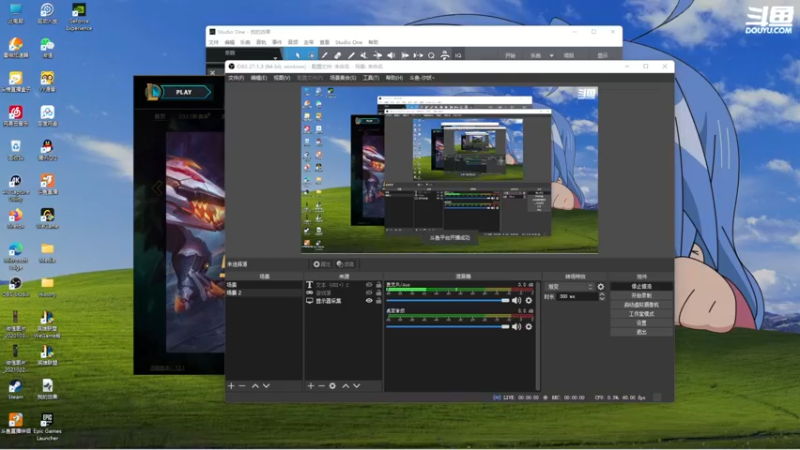Open the OBS Studio desktop shortcut
Screen dimensions: 800x450
pyautogui.click(x=15, y=287)
